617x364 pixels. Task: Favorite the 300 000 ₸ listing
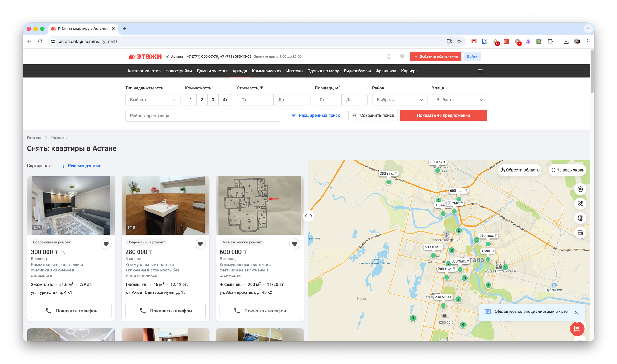point(106,244)
